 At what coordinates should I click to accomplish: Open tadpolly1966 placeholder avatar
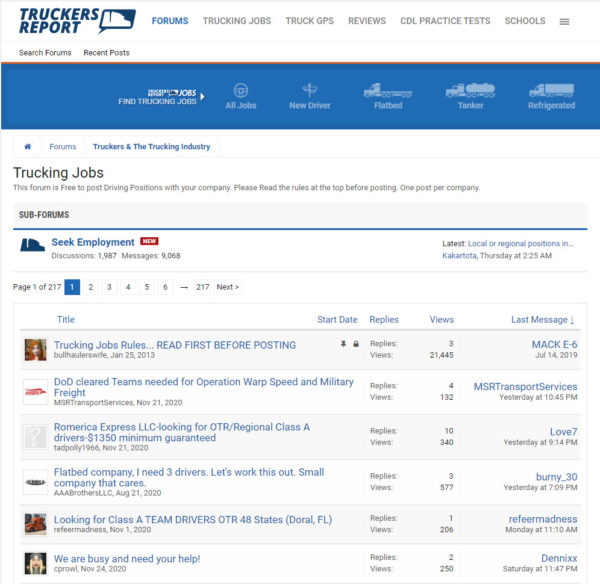click(x=36, y=437)
